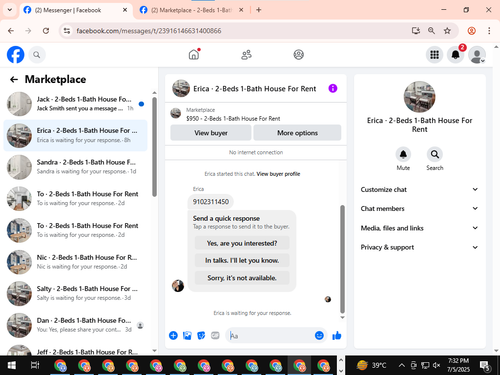
Task: Open the tab search dropdown arrow
Action: click(x=10, y=10)
